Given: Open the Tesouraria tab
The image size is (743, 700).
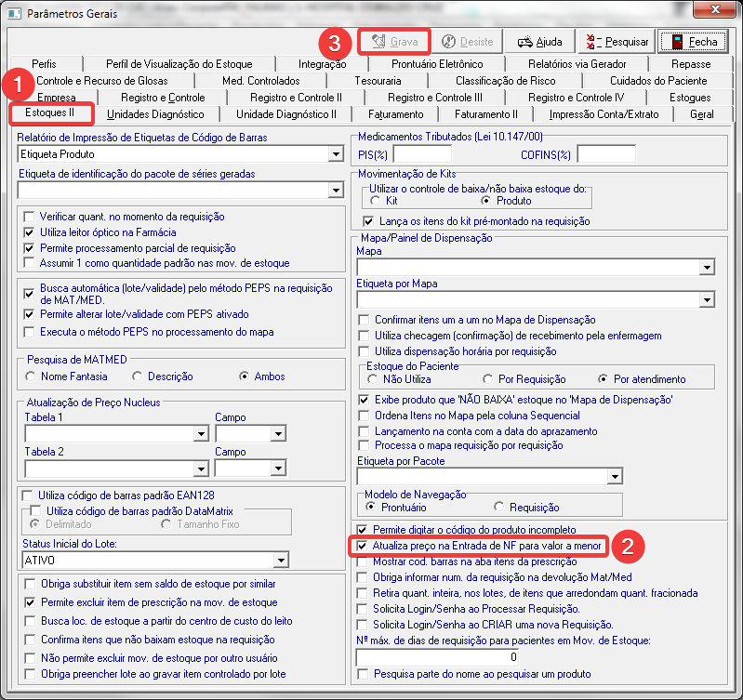Looking at the screenshot, I should click(x=378, y=81).
